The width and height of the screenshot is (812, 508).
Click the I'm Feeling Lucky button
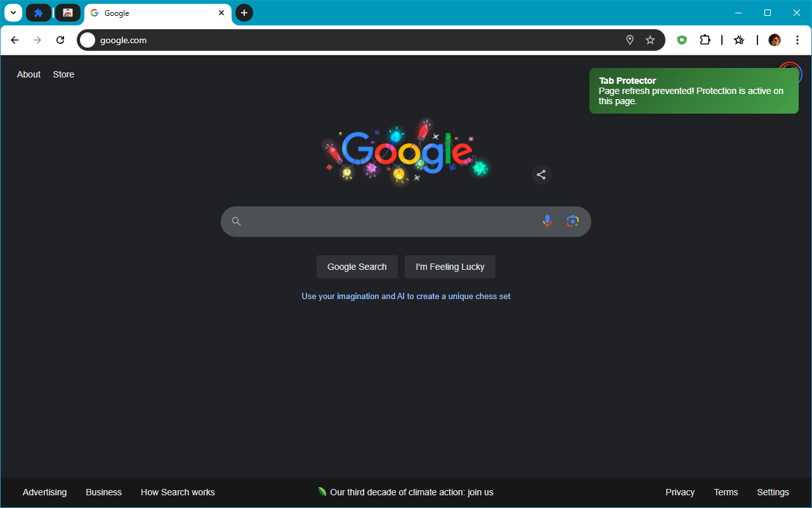click(450, 267)
